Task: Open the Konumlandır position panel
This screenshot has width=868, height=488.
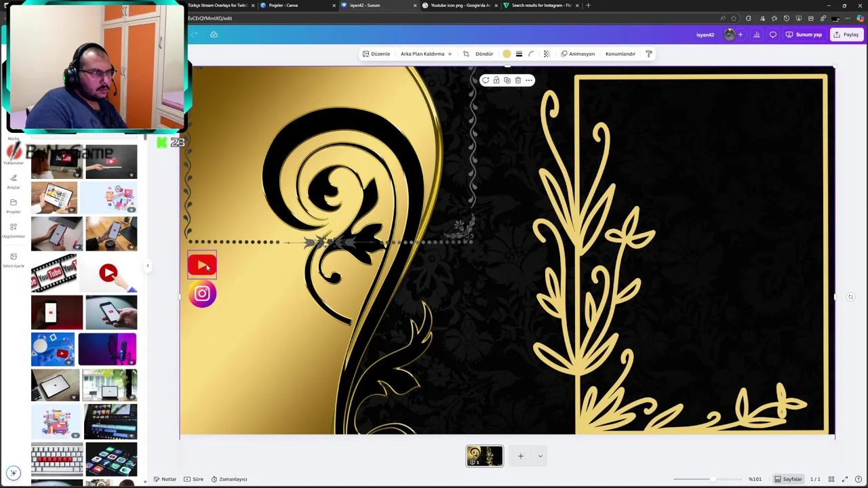Action: pos(620,54)
